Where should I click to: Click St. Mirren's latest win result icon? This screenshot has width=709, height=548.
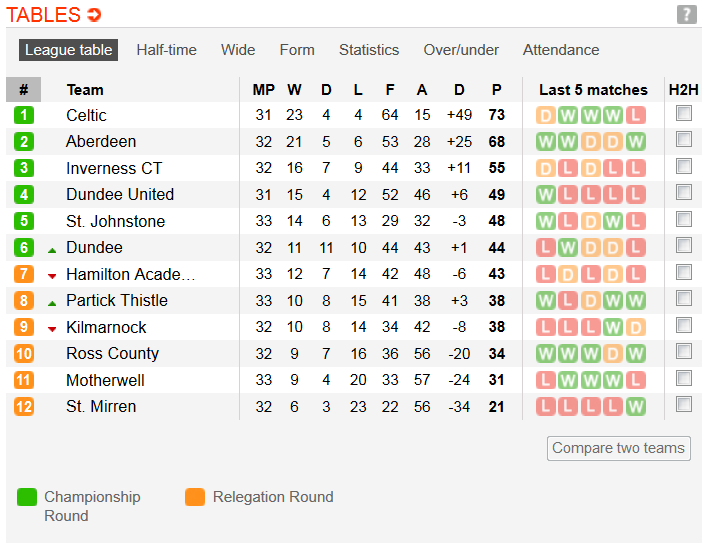point(636,406)
